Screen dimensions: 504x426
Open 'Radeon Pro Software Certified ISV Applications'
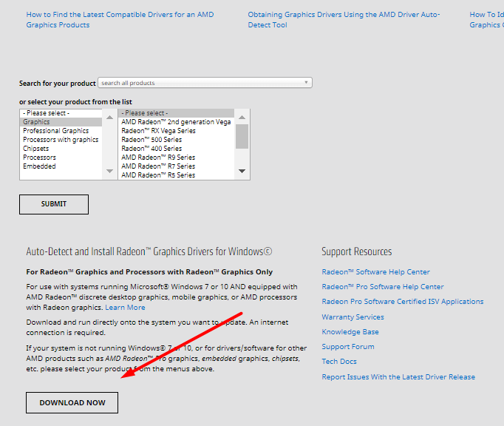pos(403,302)
